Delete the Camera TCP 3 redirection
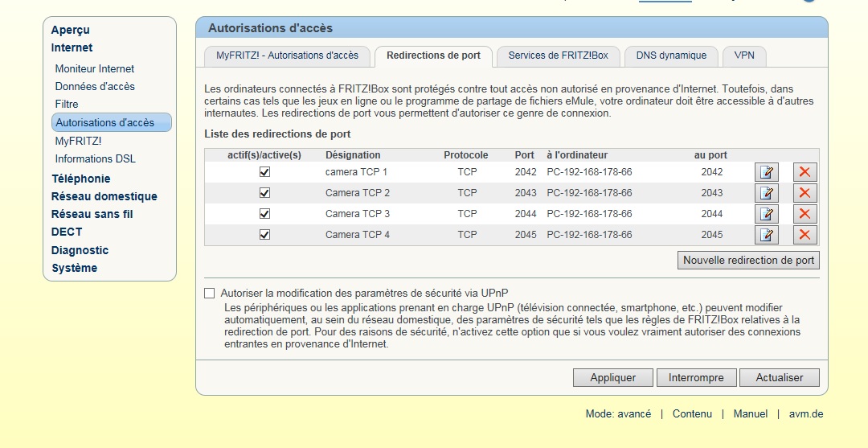The image size is (868, 448). point(805,214)
